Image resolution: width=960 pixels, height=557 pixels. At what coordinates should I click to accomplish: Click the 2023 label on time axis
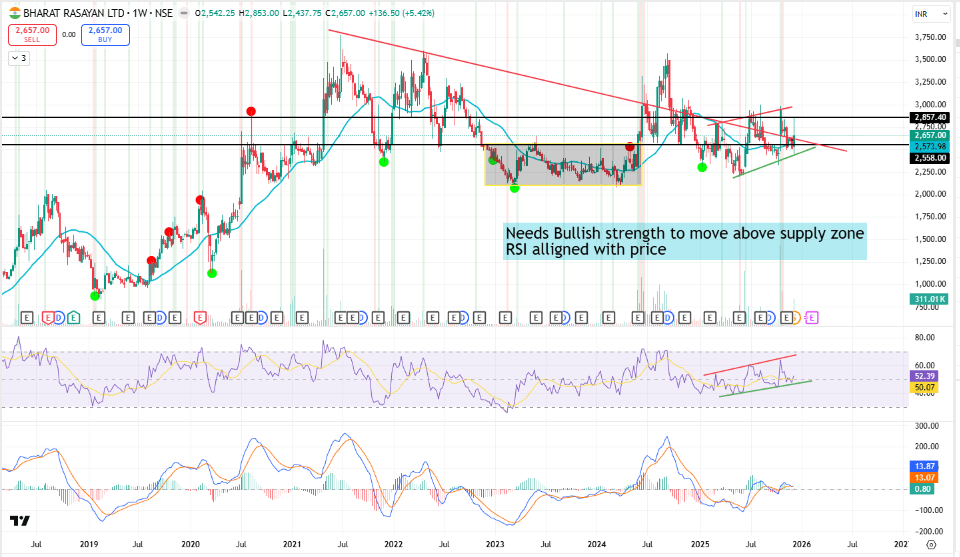[495, 544]
